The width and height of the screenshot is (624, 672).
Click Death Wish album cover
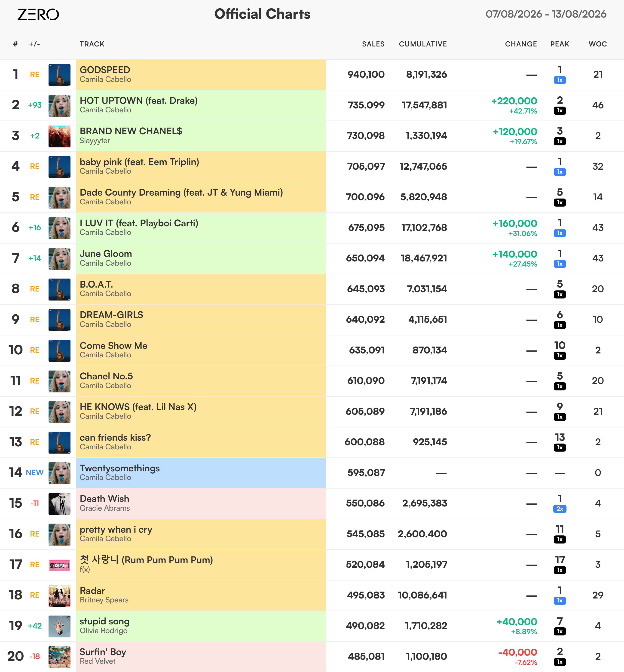(59, 504)
